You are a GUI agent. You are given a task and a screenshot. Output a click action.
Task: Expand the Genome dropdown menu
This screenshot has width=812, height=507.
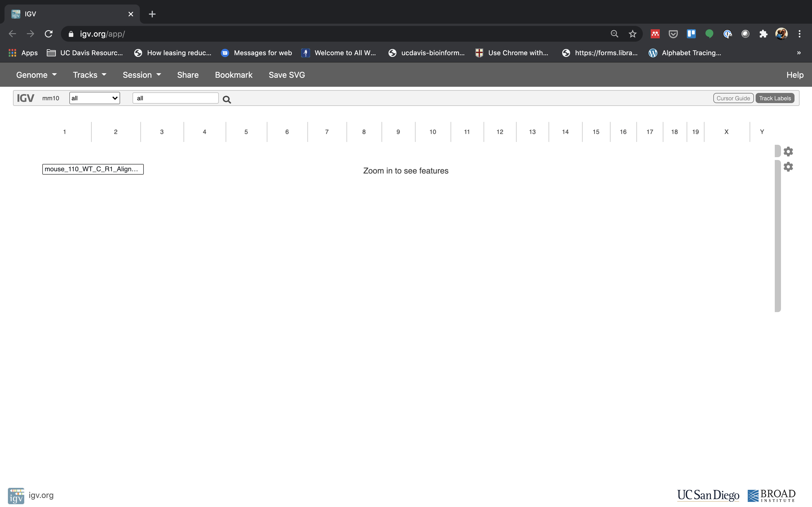36,74
